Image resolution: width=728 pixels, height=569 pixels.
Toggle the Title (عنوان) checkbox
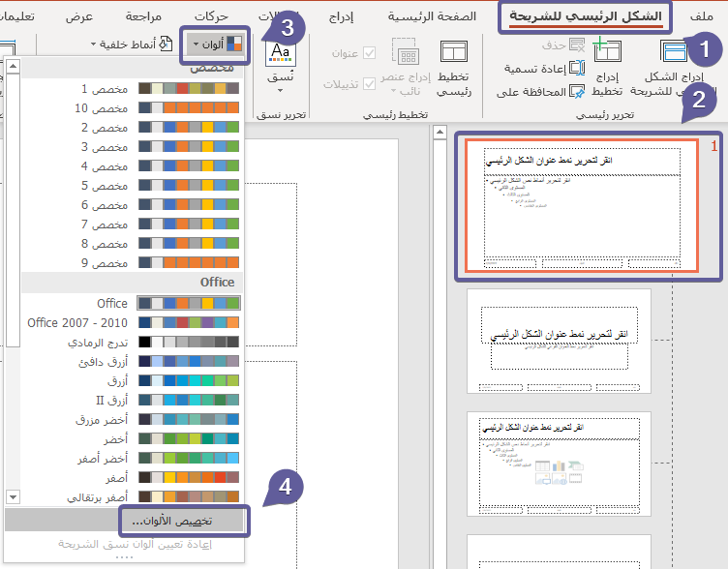tap(370, 53)
